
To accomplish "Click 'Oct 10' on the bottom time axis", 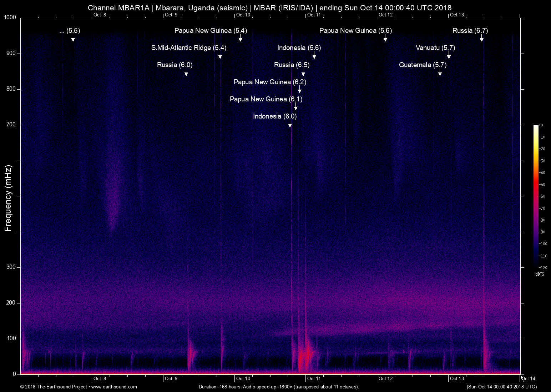I will coord(243,379).
